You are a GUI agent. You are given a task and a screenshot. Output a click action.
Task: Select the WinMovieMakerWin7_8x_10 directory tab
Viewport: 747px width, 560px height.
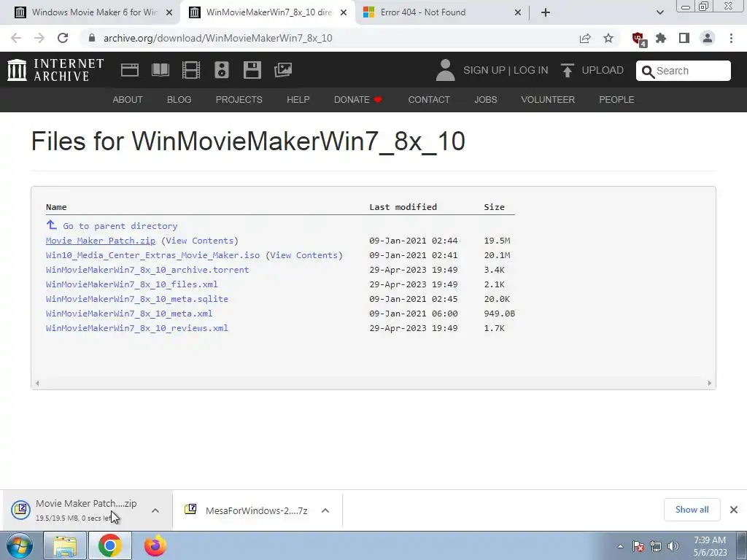tap(268, 12)
